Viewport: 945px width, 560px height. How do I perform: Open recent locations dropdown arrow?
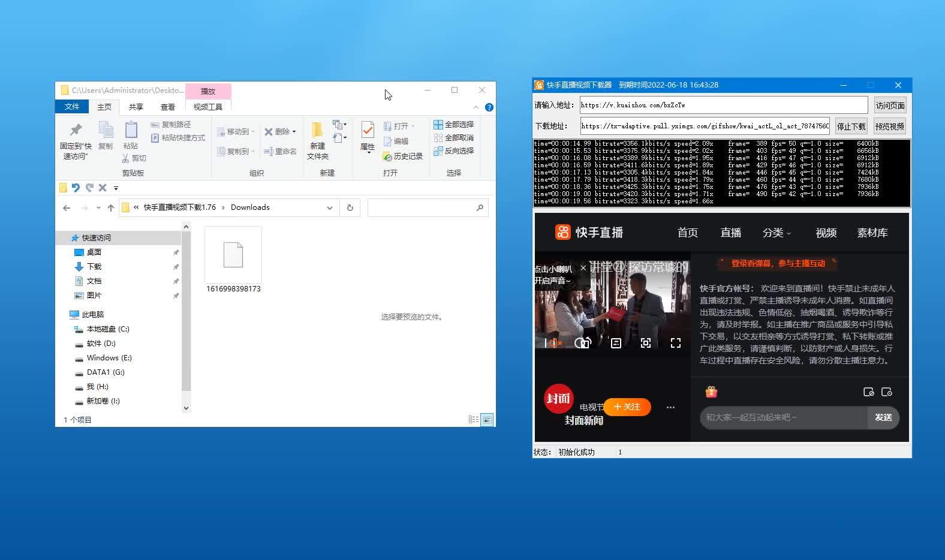(x=98, y=208)
